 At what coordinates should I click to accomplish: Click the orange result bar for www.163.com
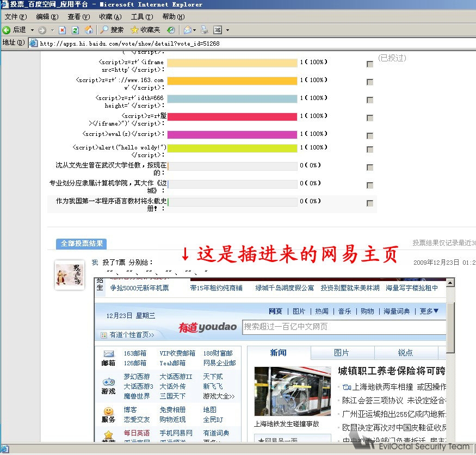(232, 80)
